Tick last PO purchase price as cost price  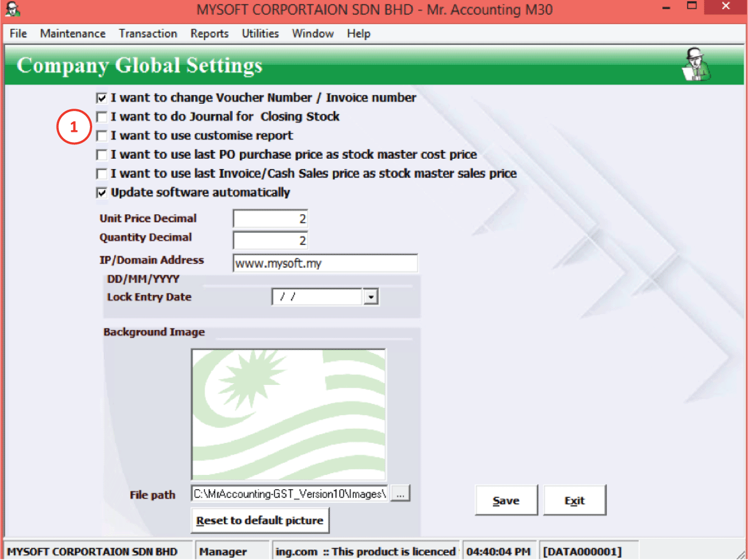102,155
